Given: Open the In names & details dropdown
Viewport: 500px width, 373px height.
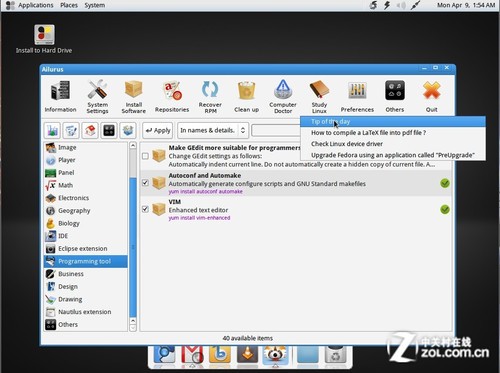Looking at the screenshot, I should coord(213,130).
